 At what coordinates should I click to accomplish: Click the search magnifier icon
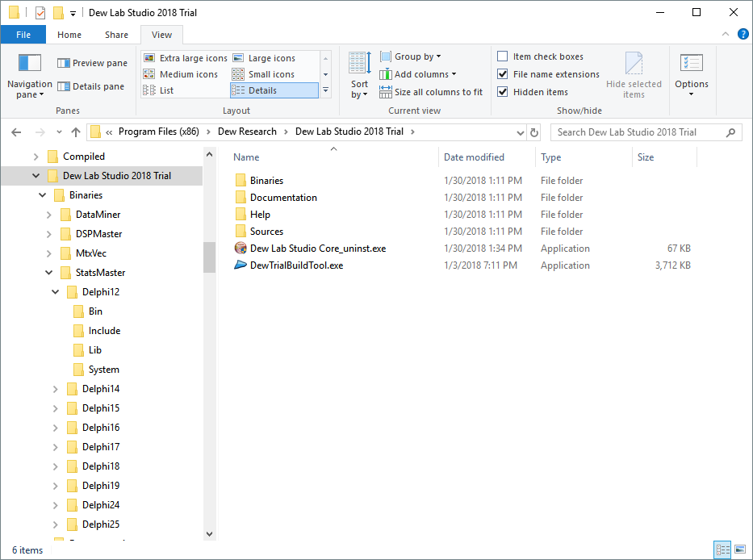coord(730,132)
